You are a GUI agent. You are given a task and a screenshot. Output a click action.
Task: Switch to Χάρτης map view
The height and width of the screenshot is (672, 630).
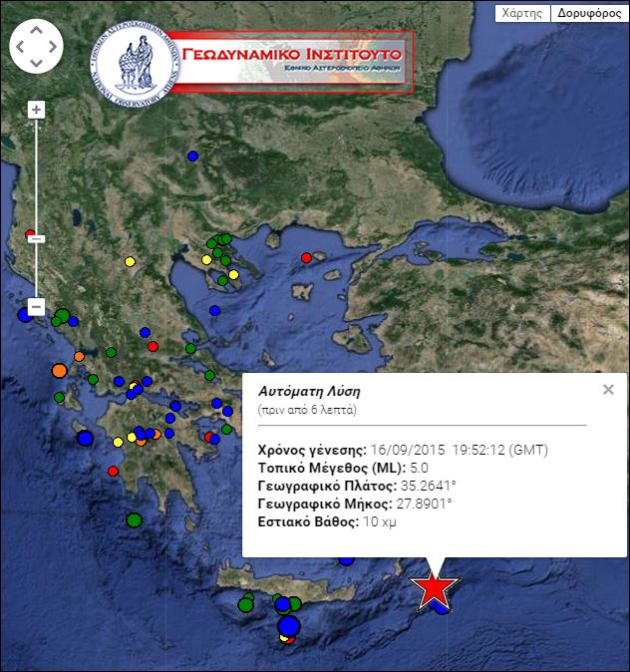522,13
